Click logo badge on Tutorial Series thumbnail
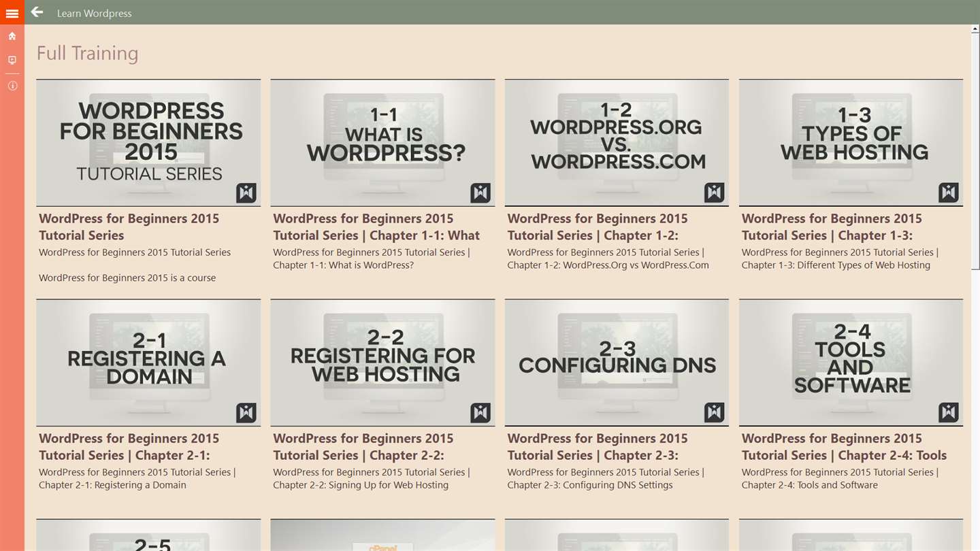Screen dimensions: 980x551 tap(246, 193)
